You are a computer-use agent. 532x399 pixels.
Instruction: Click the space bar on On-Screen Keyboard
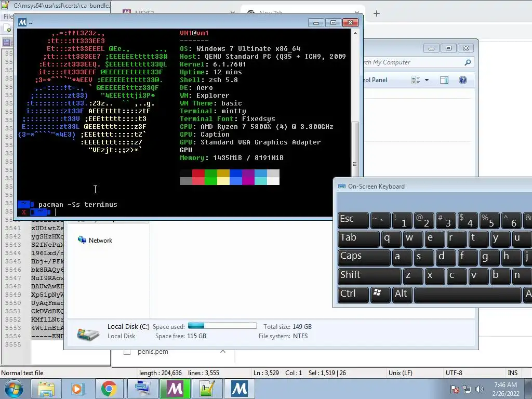(x=468, y=295)
